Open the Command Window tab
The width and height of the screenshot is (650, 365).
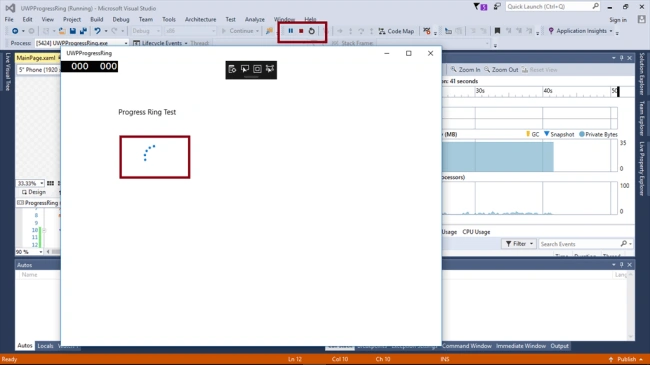(x=467, y=346)
